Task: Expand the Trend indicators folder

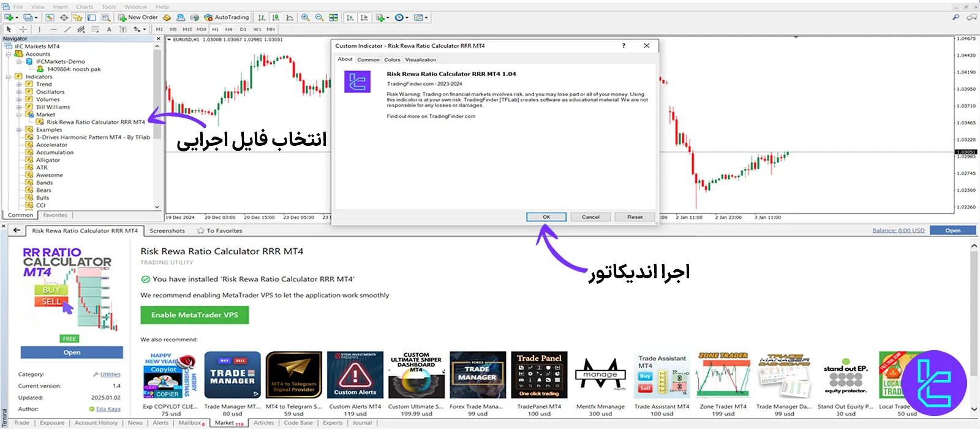Action: point(19,84)
